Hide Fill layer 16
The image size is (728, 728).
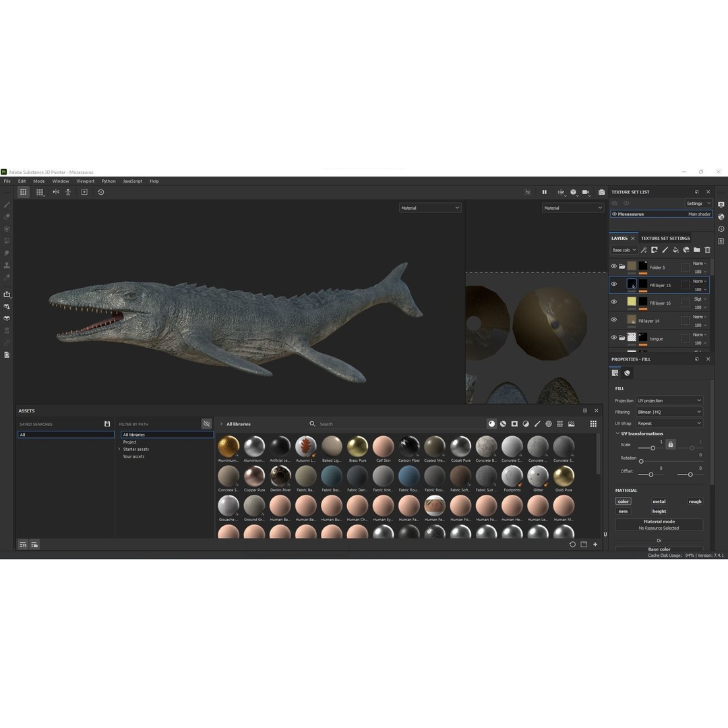[614, 302]
